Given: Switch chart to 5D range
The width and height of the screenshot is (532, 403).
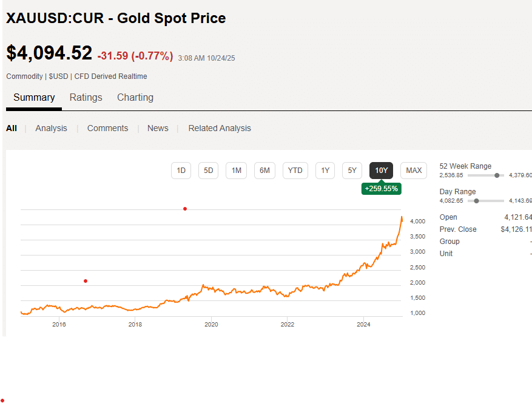Looking at the screenshot, I should coord(208,171).
